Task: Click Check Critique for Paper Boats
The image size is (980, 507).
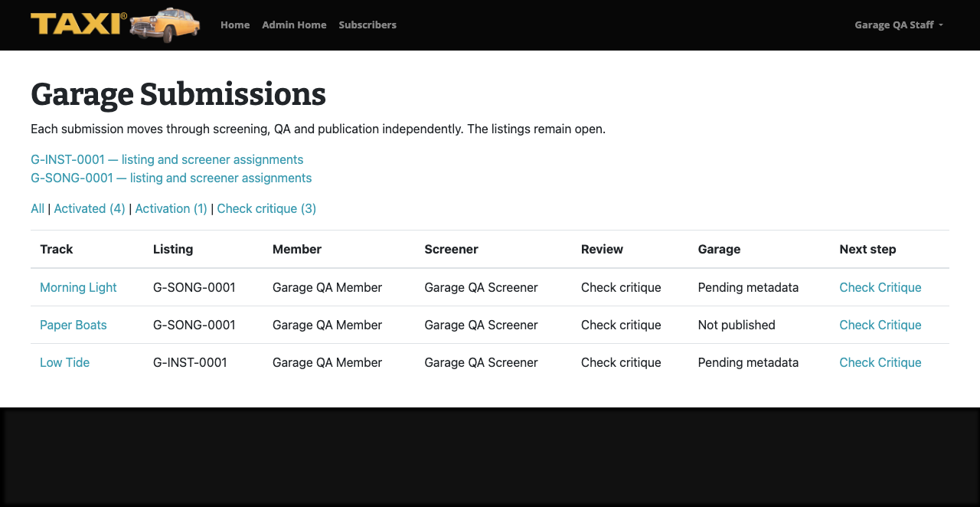Action: click(x=880, y=325)
